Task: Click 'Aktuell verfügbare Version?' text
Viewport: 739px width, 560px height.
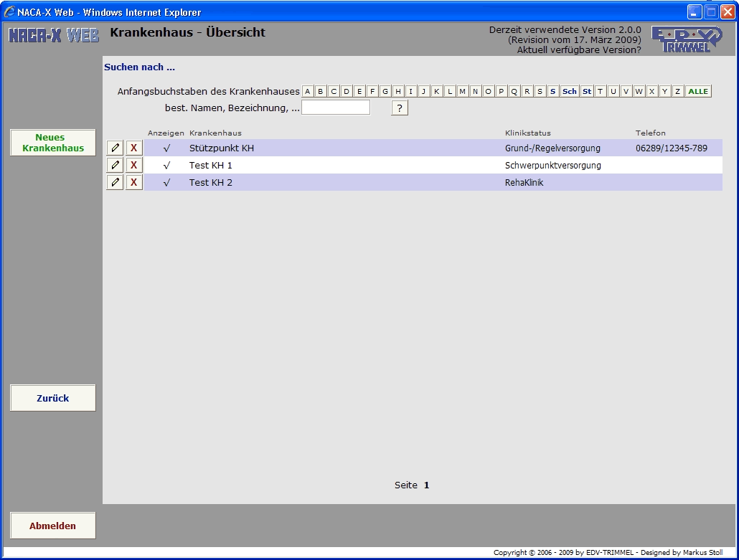Action: [579, 50]
